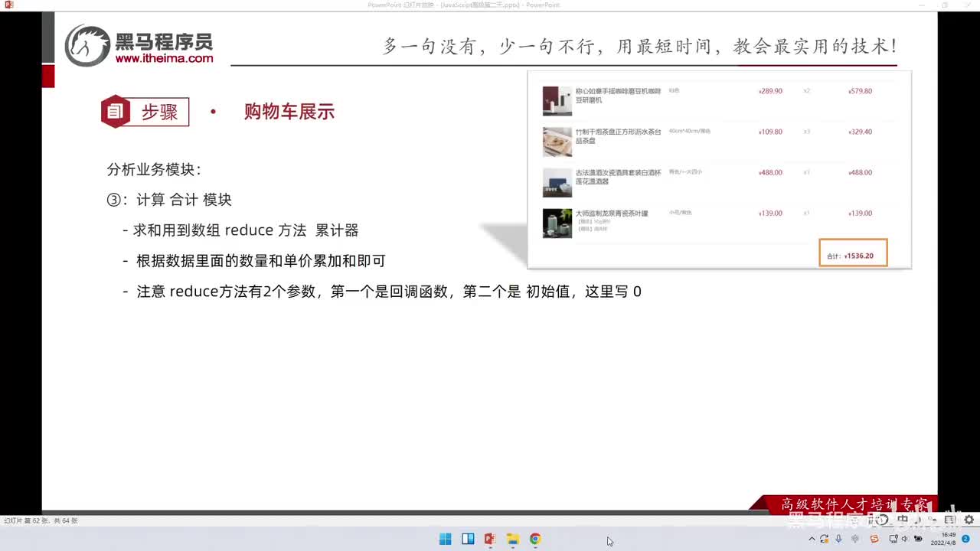Open the Windows Start menu
The image size is (980, 551).
click(445, 539)
